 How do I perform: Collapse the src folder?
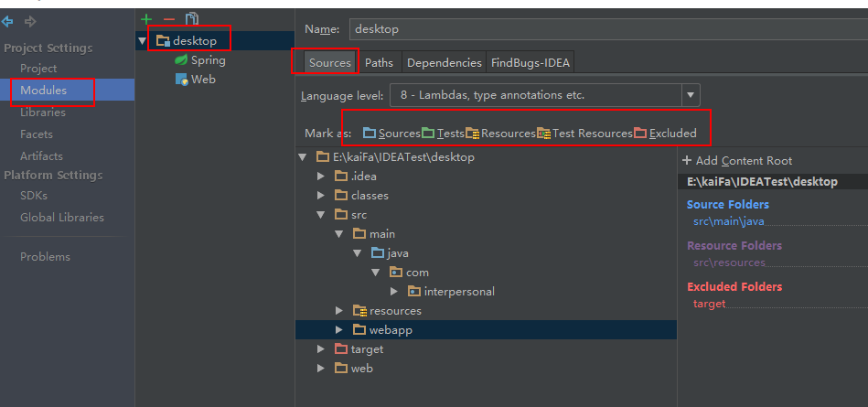[x=320, y=215]
